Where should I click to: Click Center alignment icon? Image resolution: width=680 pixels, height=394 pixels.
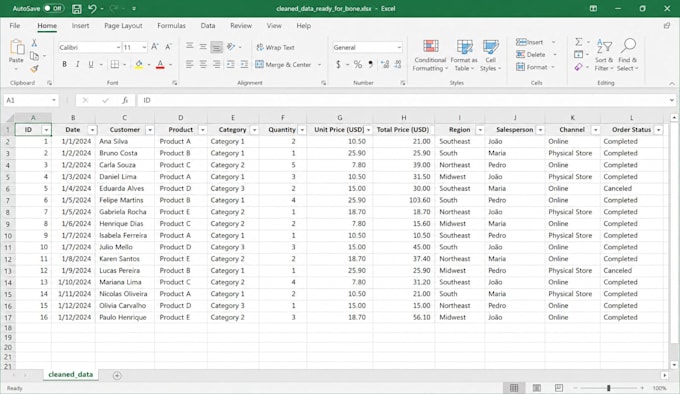[203, 65]
